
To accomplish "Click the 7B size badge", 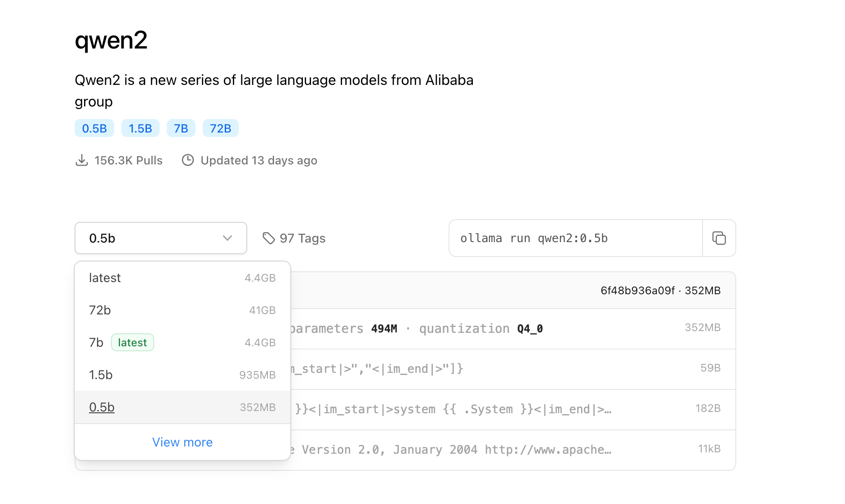I will 181,128.
